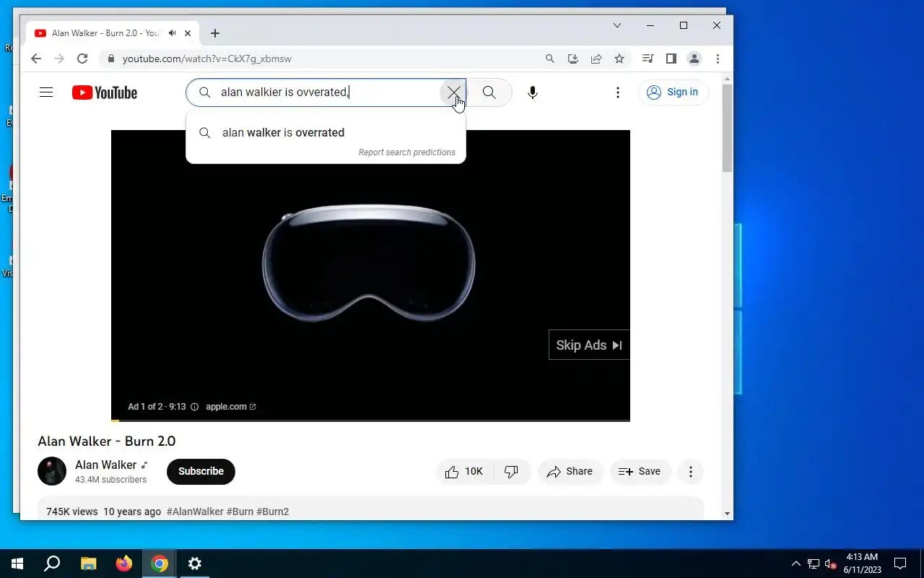The width and height of the screenshot is (924, 578).
Task: Select the Alan Walker - Burn 2.0 tab
Action: (x=113, y=33)
